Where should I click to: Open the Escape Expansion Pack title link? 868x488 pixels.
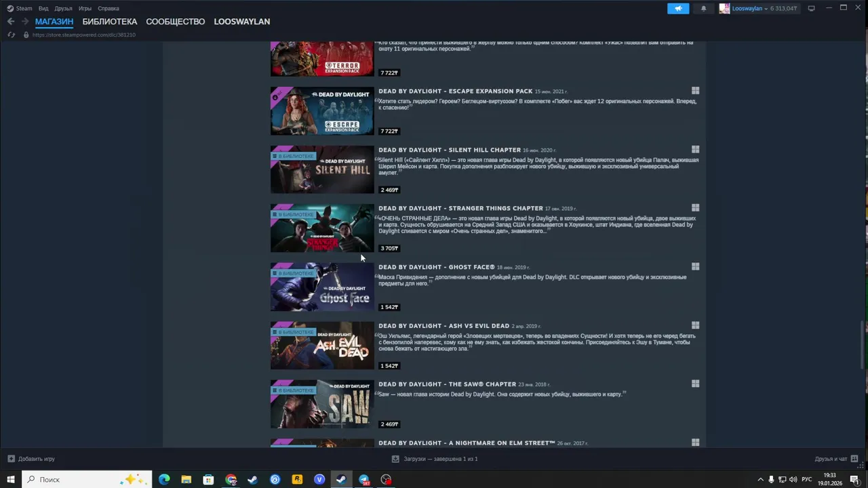tap(455, 91)
